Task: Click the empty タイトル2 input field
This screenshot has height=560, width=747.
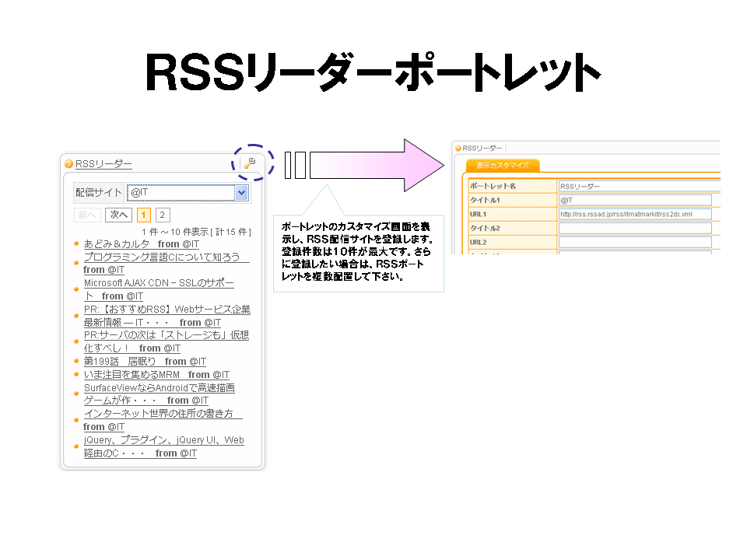Action: [x=635, y=228]
